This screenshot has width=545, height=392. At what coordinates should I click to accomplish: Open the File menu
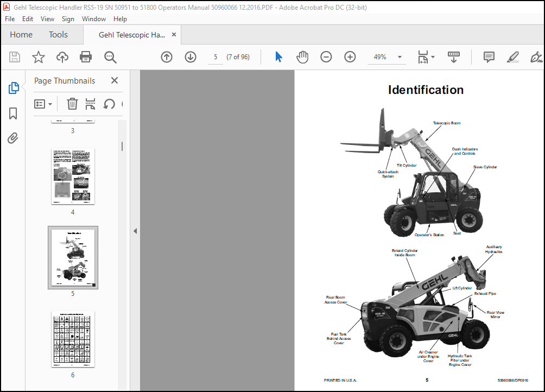(x=10, y=19)
